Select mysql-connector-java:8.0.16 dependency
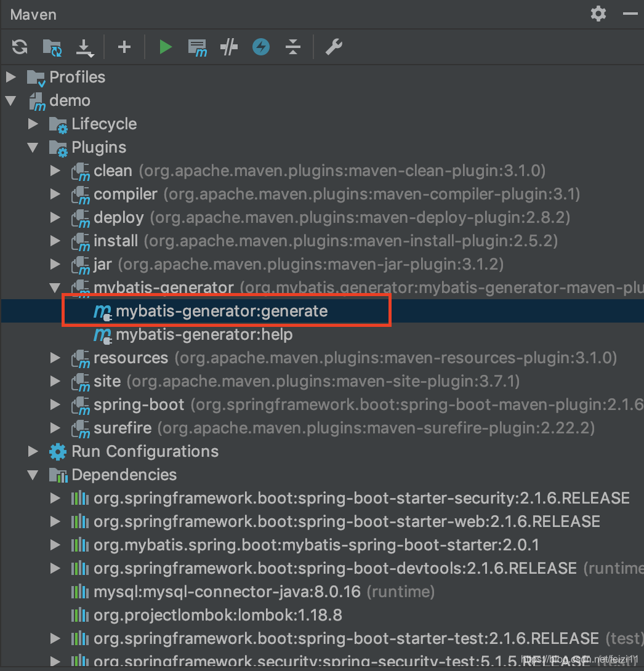The height and width of the screenshot is (671, 644). point(227,592)
